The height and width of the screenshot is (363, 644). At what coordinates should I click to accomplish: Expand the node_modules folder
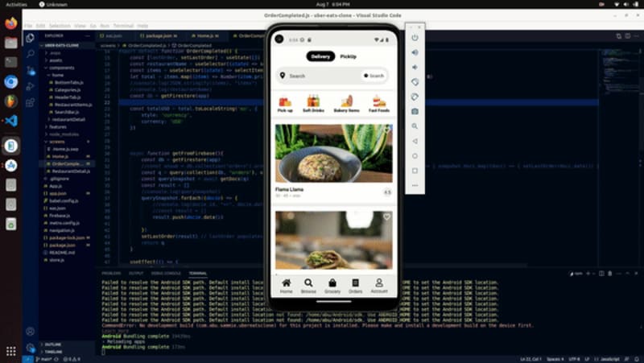click(64, 134)
